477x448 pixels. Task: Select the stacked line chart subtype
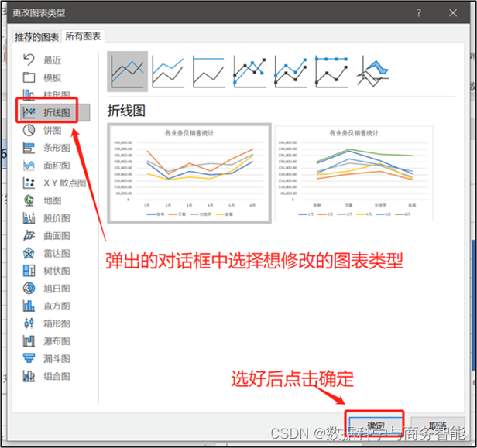click(168, 71)
